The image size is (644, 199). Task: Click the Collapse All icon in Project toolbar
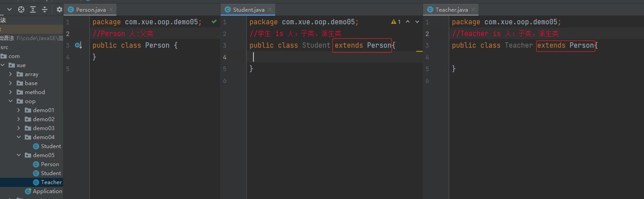coord(45,9)
